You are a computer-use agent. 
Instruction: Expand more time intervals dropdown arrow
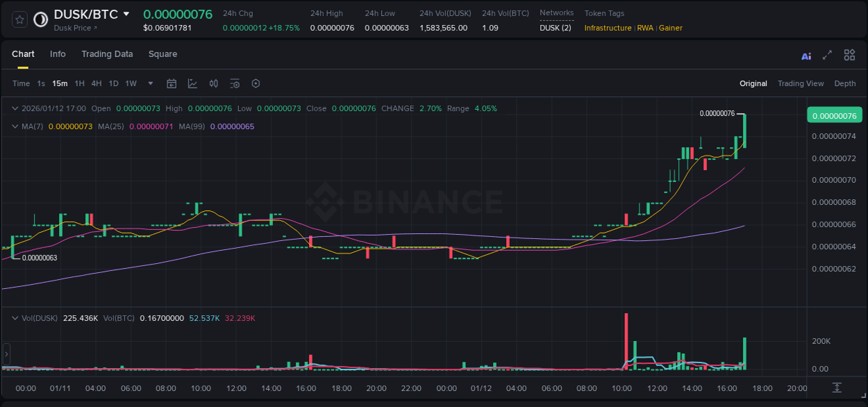point(151,83)
